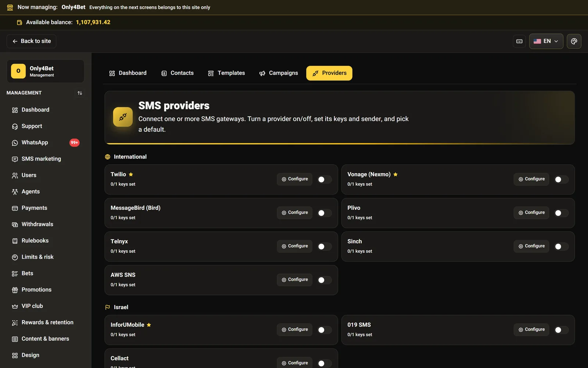Image resolution: width=588 pixels, height=368 pixels.
Task: Open Configure for Plivo
Action: pyautogui.click(x=531, y=213)
